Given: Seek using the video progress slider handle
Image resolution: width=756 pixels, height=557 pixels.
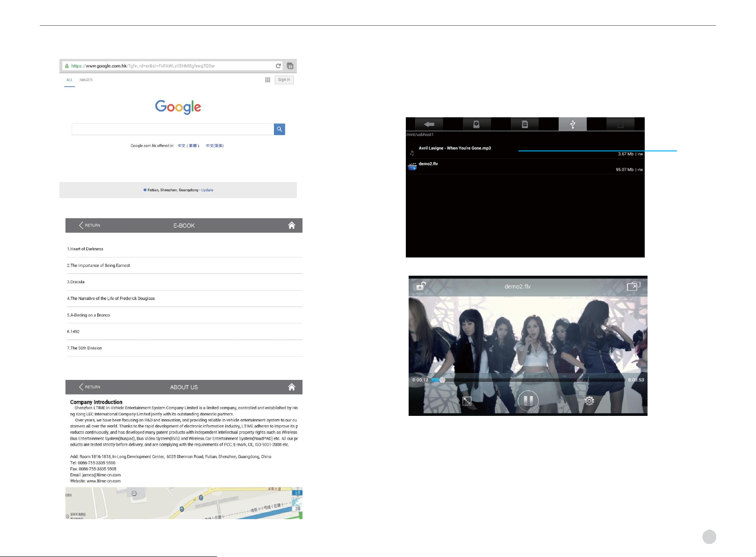Looking at the screenshot, I should [x=442, y=380].
